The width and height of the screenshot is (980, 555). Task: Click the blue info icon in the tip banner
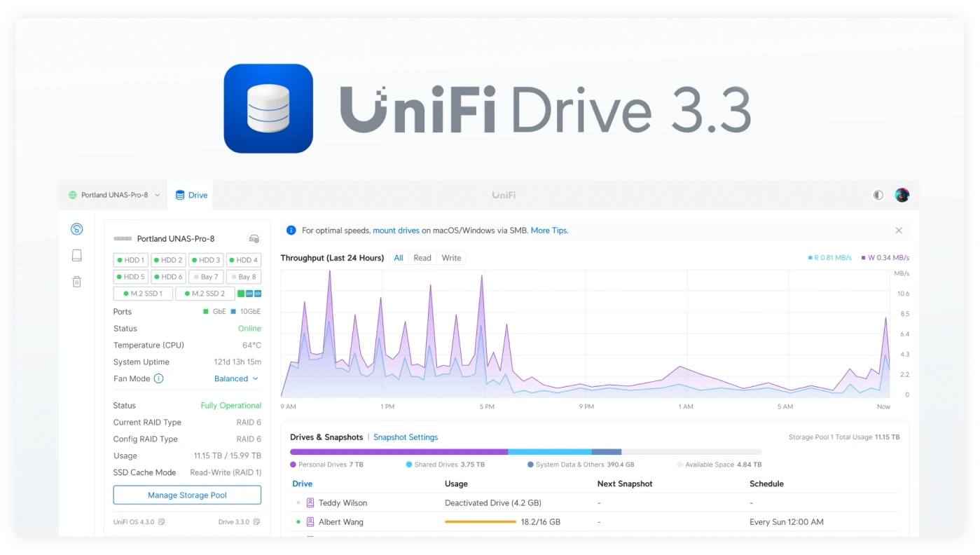tap(291, 230)
